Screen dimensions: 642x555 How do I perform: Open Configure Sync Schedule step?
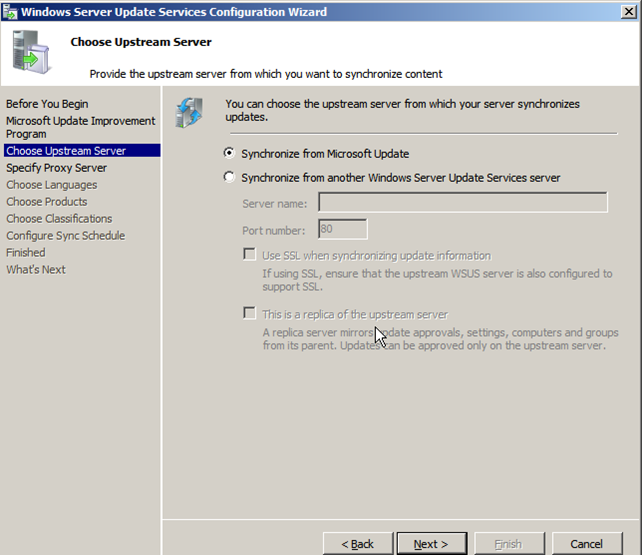65,236
